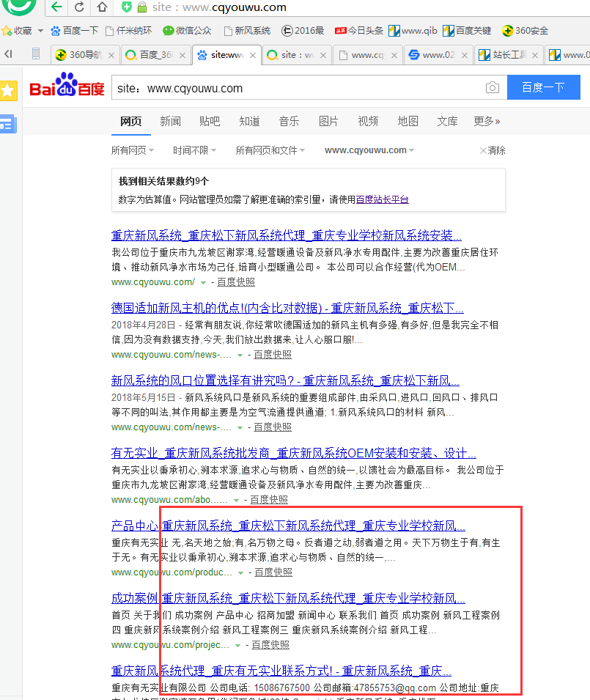590x700 pixels.
Task: Open the 收藏 favorites star in bookmarks bar
Action: pos(7,31)
